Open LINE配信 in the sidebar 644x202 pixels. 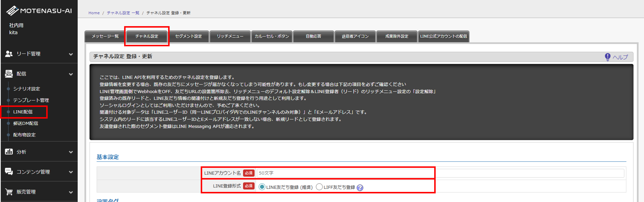pyautogui.click(x=23, y=112)
